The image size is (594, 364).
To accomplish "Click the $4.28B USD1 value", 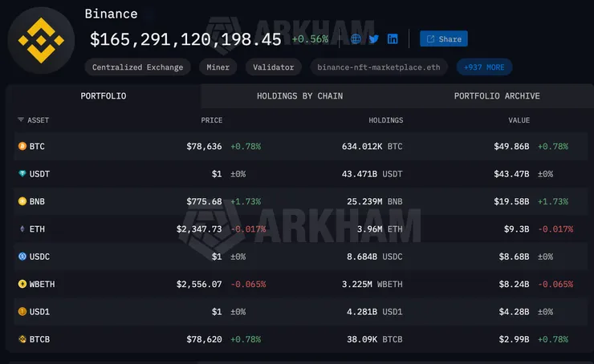I will (514, 312).
